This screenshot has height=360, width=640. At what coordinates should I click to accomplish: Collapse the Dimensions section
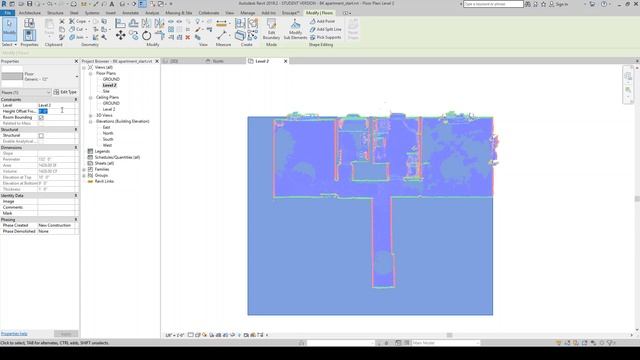click(76, 147)
